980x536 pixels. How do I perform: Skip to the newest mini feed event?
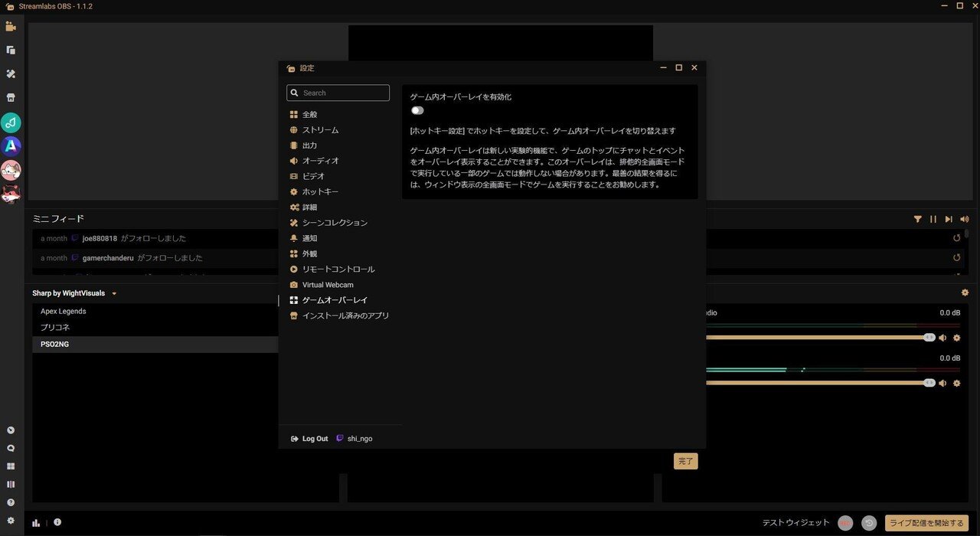[949, 219]
